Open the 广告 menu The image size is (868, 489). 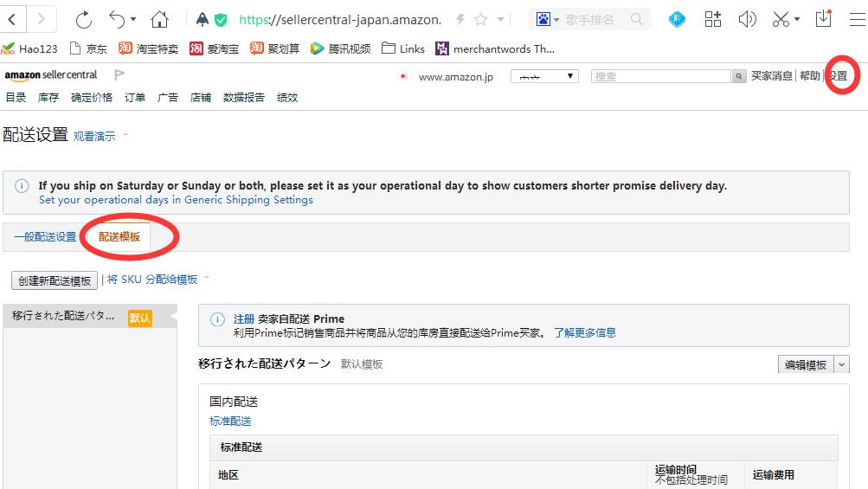(x=168, y=98)
